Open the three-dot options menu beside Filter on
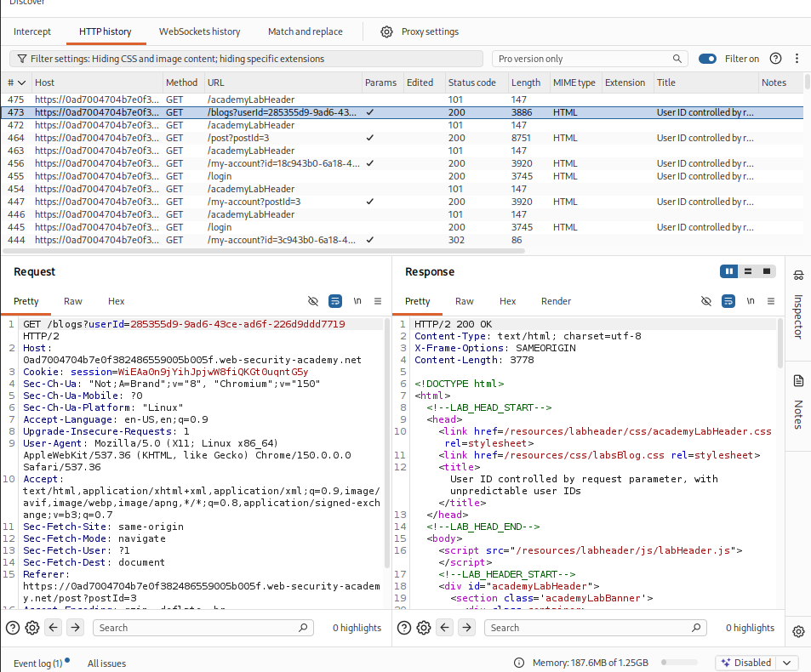The width and height of the screenshot is (811, 672). tap(797, 59)
